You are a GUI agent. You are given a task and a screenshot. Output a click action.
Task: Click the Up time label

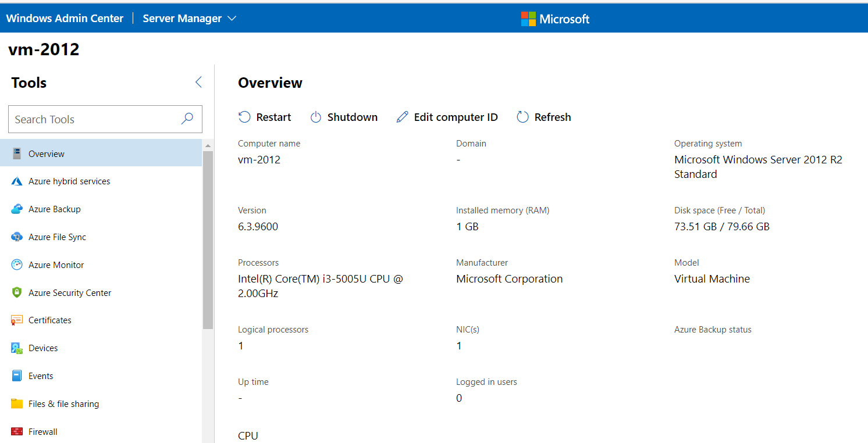coord(253,382)
